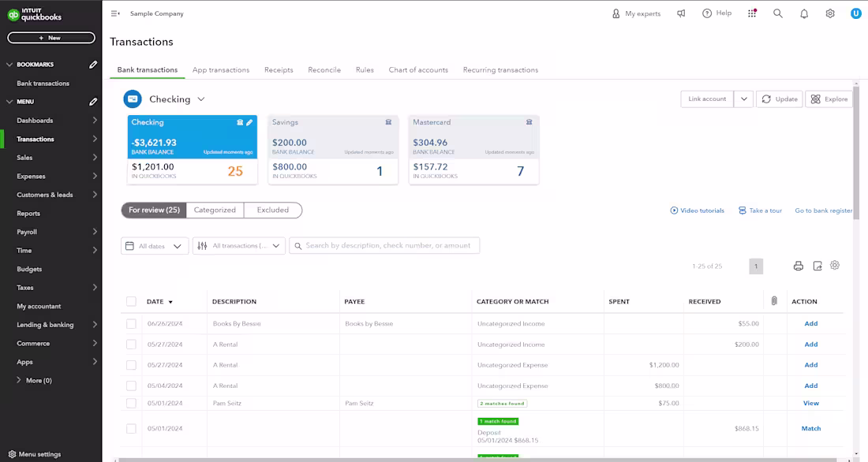This screenshot has width=868, height=462.
Task: Click the search magnifier in the top bar
Action: (x=778, y=13)
